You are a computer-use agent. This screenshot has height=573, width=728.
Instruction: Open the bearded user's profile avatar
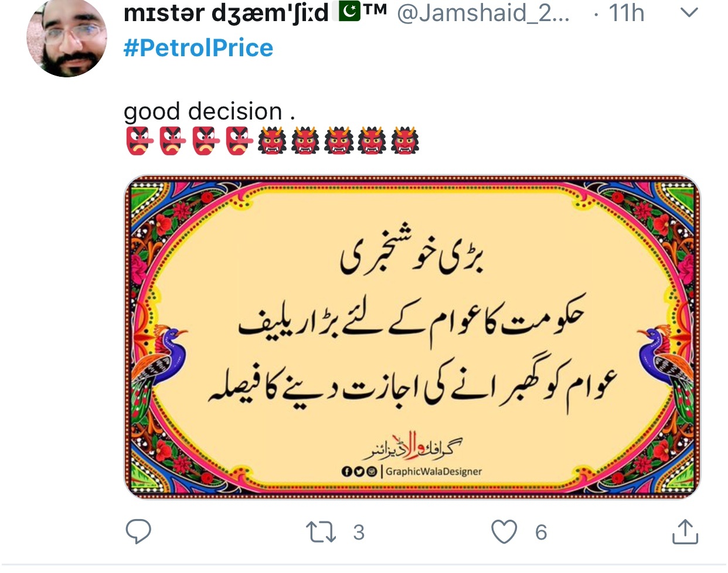pyautogui.click(x=66, y=39)
